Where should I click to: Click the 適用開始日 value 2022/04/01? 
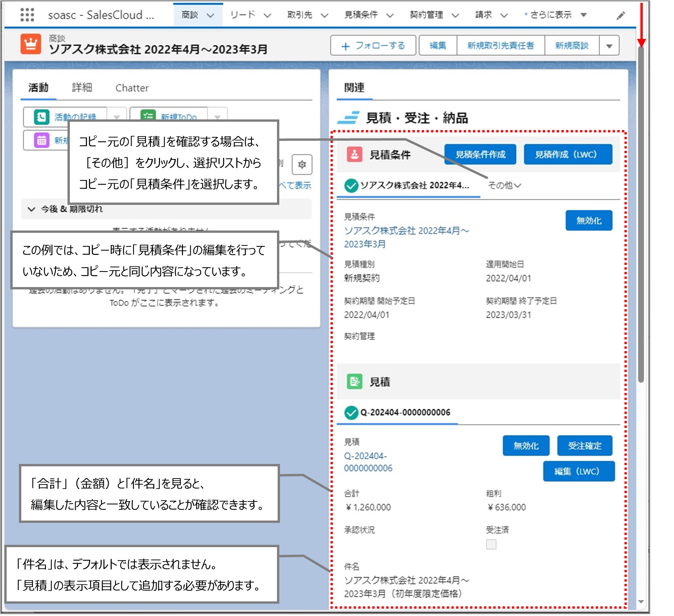(x=508, y=279)
